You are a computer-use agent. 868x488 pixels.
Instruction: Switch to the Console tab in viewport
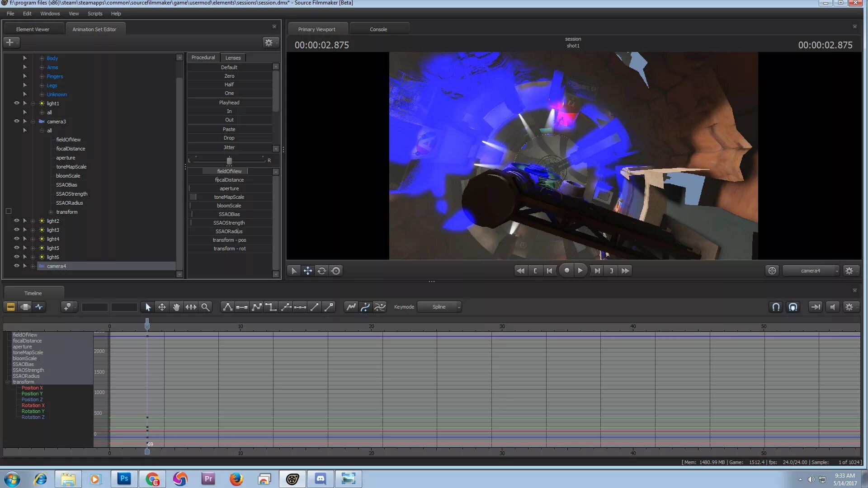click(378, 28)
